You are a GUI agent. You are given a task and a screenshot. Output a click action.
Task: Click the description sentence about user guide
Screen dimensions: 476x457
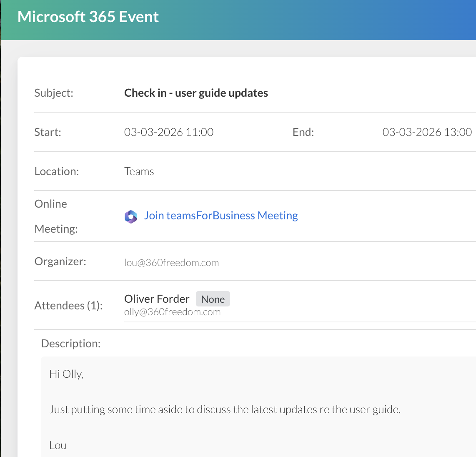click(225, 409)
